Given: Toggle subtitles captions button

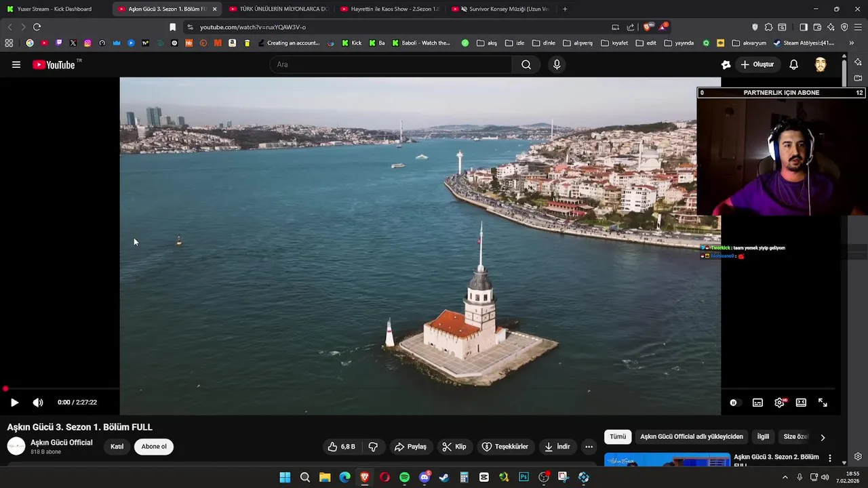Looking at the screenshot, I should point(757,403).
